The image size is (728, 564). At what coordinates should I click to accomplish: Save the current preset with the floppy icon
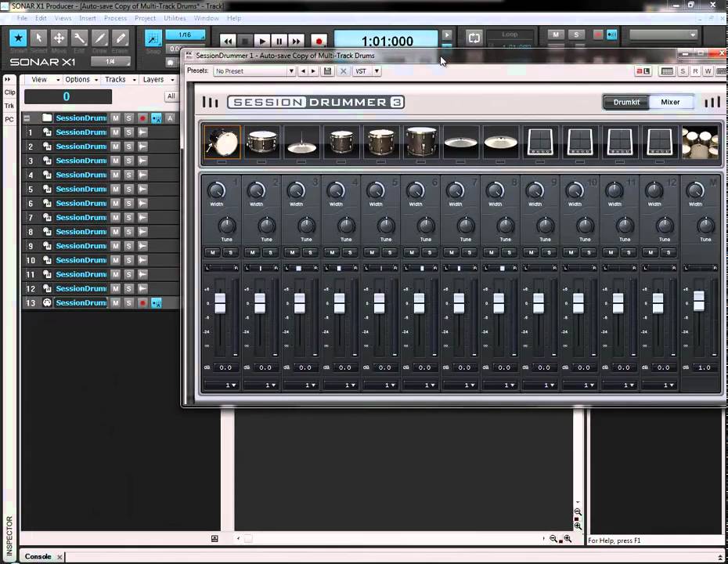click(x=328, y=71)
